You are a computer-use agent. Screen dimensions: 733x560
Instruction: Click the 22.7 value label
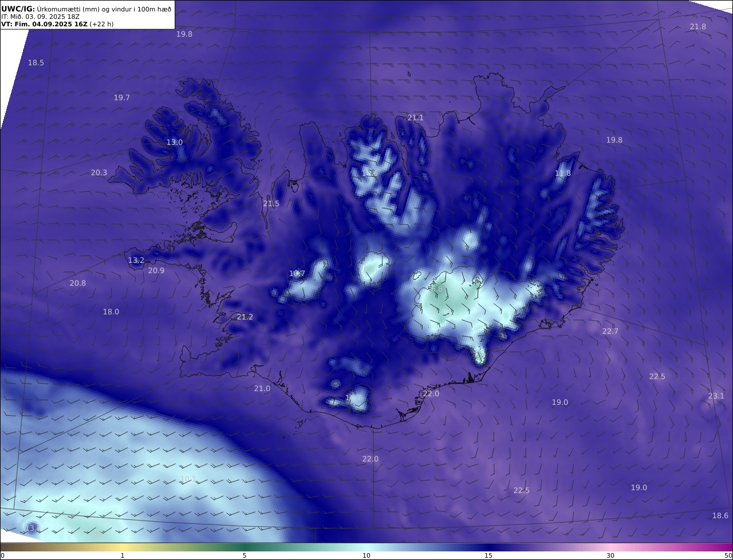[610, 332]
